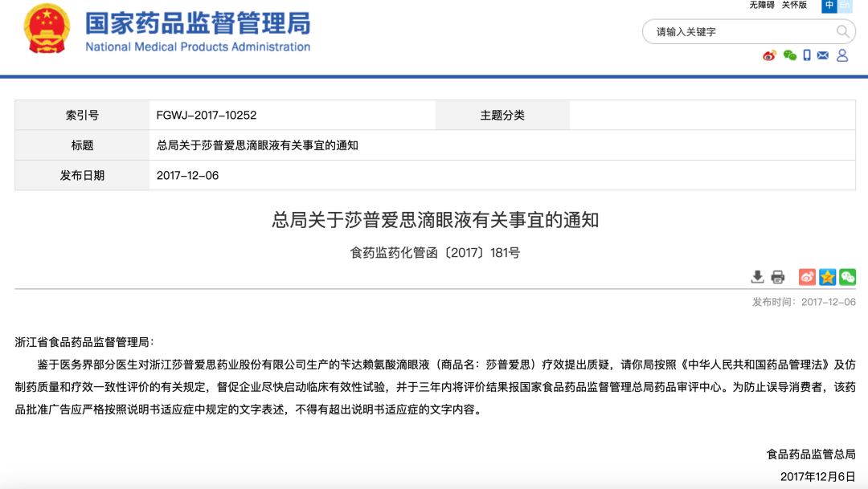
Task: Open 关怀版 care version link
Action: [794, 5]
